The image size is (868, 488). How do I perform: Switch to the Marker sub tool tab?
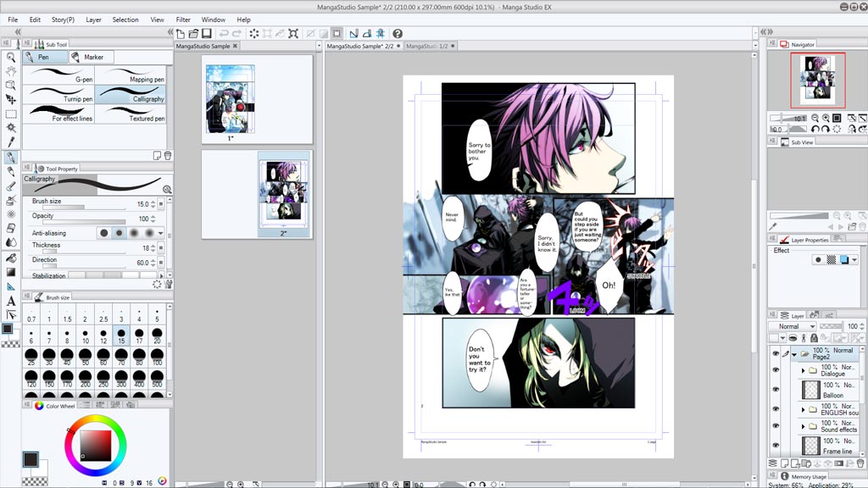(92, 58)
